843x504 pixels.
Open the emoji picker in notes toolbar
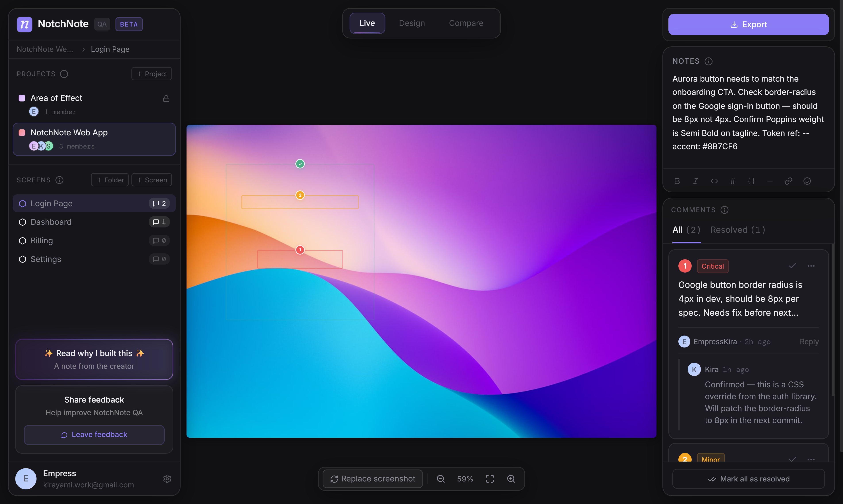coord(807,181)
